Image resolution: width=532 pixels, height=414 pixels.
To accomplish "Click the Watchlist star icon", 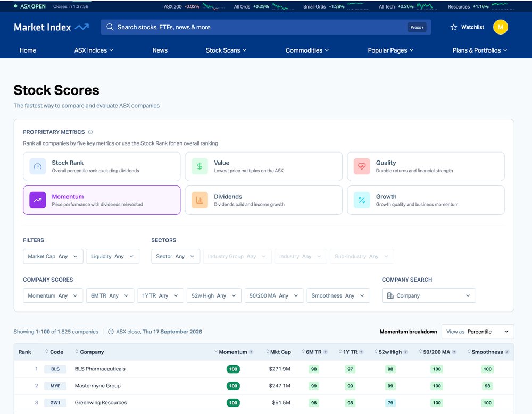I will pyautogui.click(x=454, y=27).
